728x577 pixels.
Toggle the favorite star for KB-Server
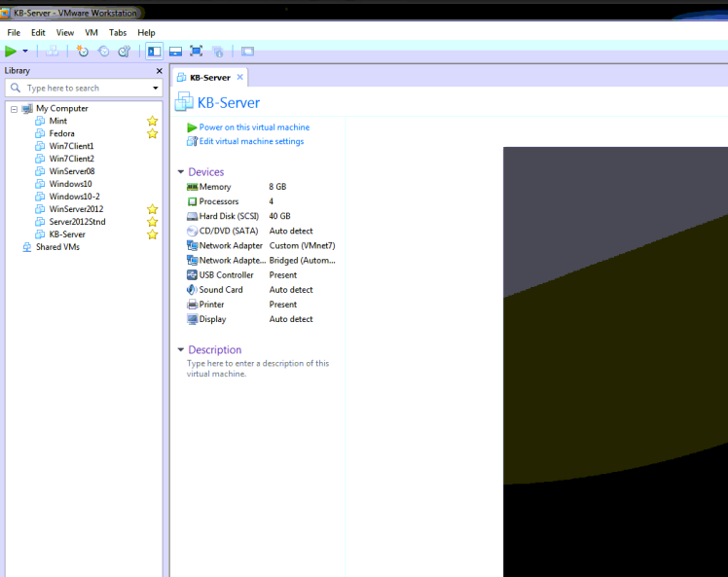(152, 234)
